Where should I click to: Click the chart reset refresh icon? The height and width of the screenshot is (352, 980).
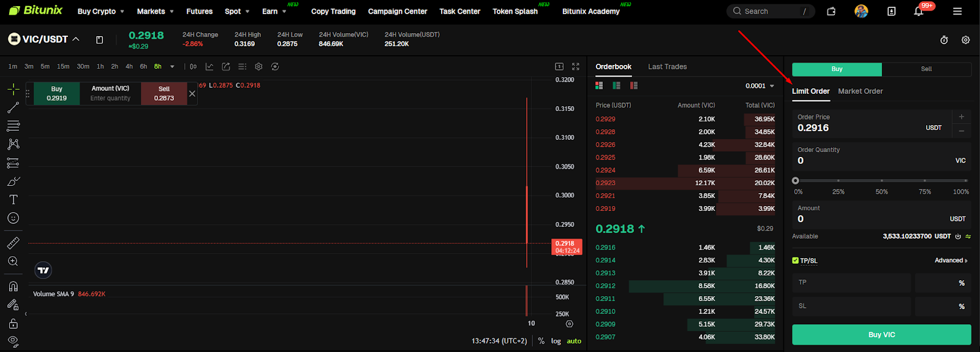(275, 67)
